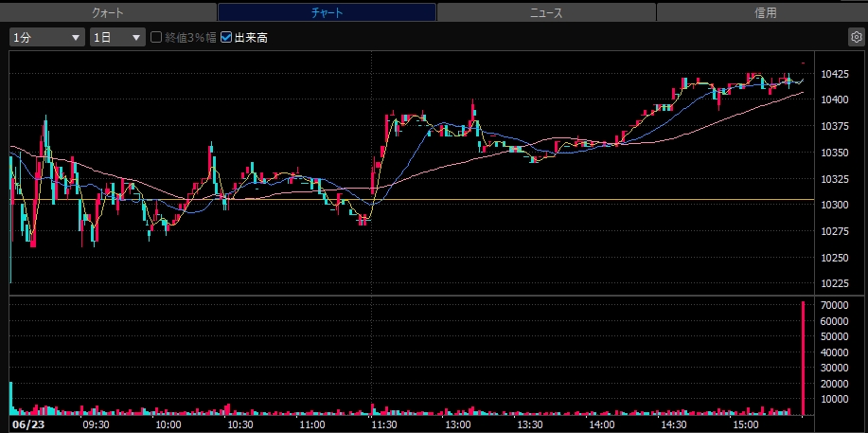Click the 15:00 time axis label
The height and width of the screenshot is (433, 868).
(746, 424)
